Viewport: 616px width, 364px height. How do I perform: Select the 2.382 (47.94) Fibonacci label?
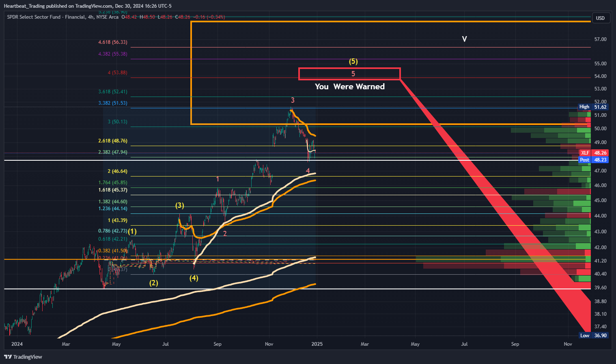click(113, 152)
